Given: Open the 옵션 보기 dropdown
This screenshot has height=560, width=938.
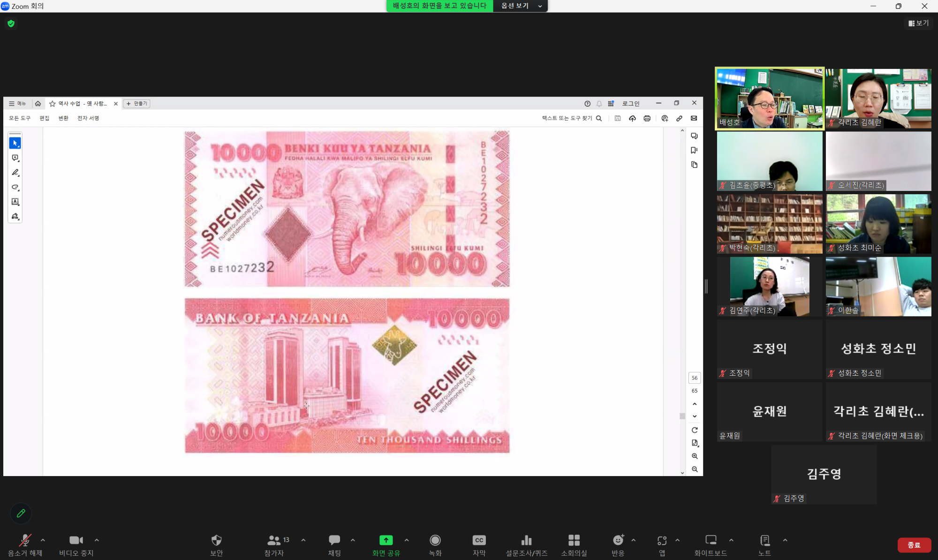Looking at the screenshot, I should pyautogui.click(x=521, y=6).
